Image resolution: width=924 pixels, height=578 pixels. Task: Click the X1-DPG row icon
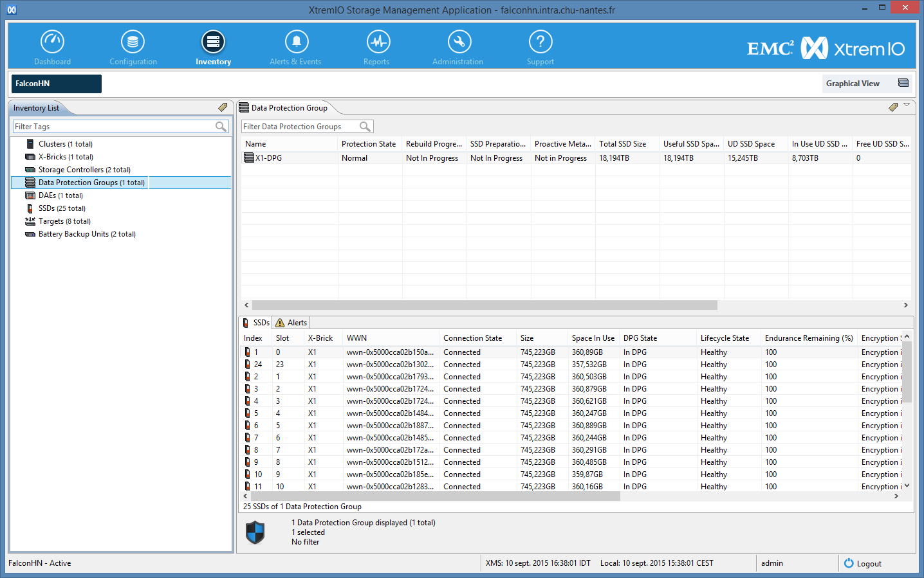248,158
